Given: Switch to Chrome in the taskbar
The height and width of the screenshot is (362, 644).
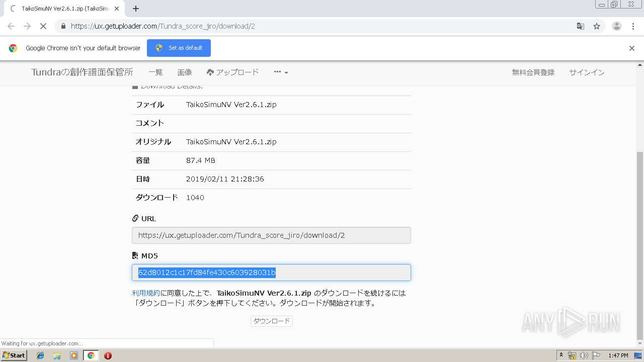Looking at the screenshot, I should coord(91,355).
